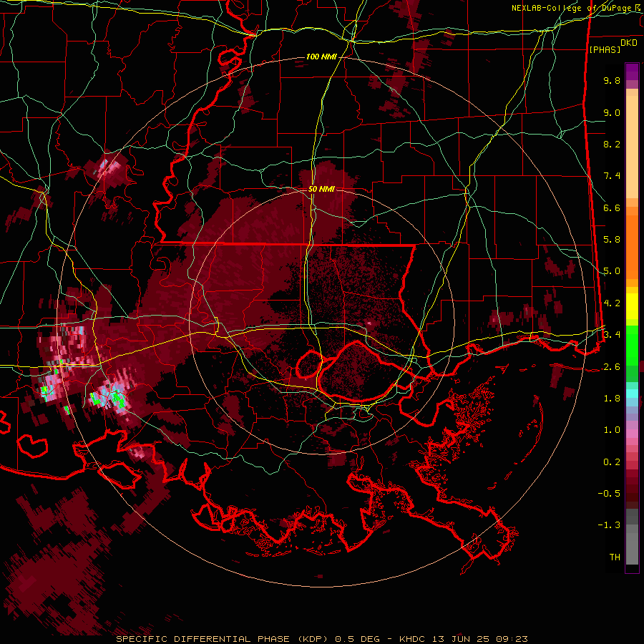
Task: Click the 7.4 value on the color scale
Action: click(612, 176)
